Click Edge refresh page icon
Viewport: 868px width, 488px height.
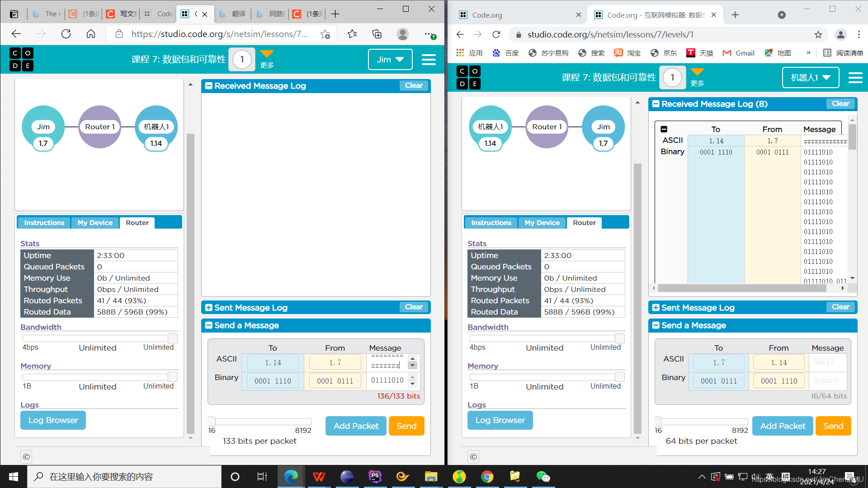pyautogui.click(x=66, y=34)
